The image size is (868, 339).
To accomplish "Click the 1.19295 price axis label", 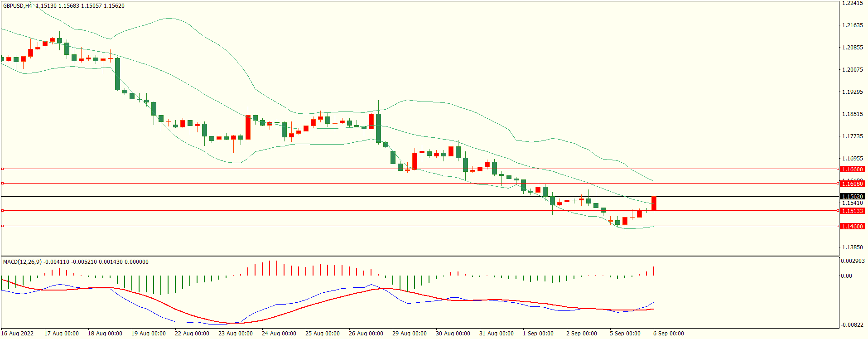I will (852, 92).
